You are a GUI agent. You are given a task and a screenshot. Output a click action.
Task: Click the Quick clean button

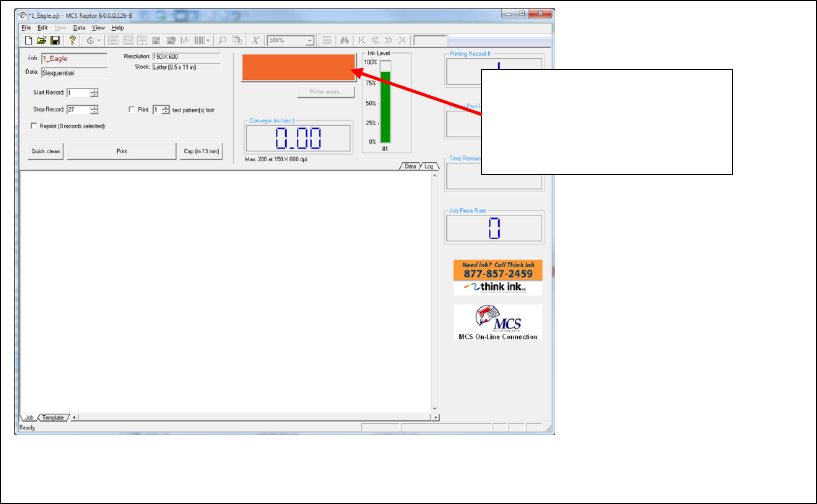(x=46, y=151)
